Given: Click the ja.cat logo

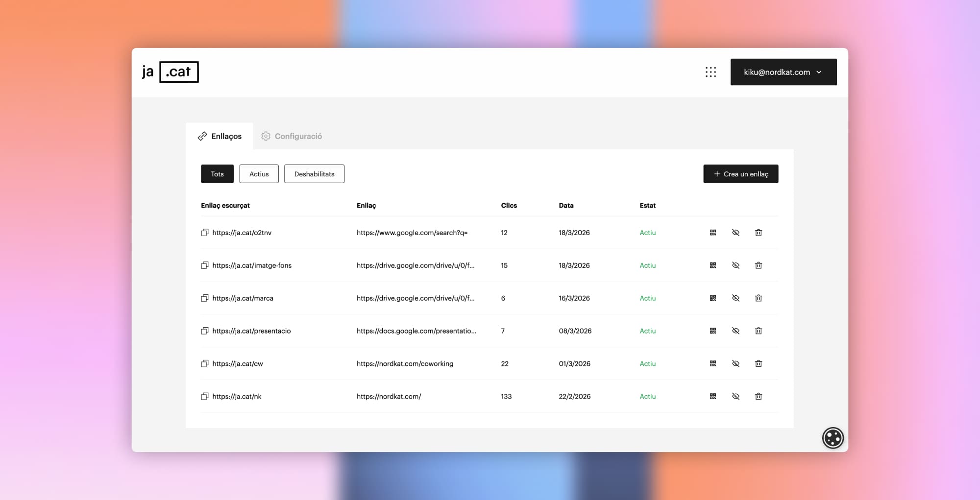Looking at the screenshot, I should tap(170, 72).
